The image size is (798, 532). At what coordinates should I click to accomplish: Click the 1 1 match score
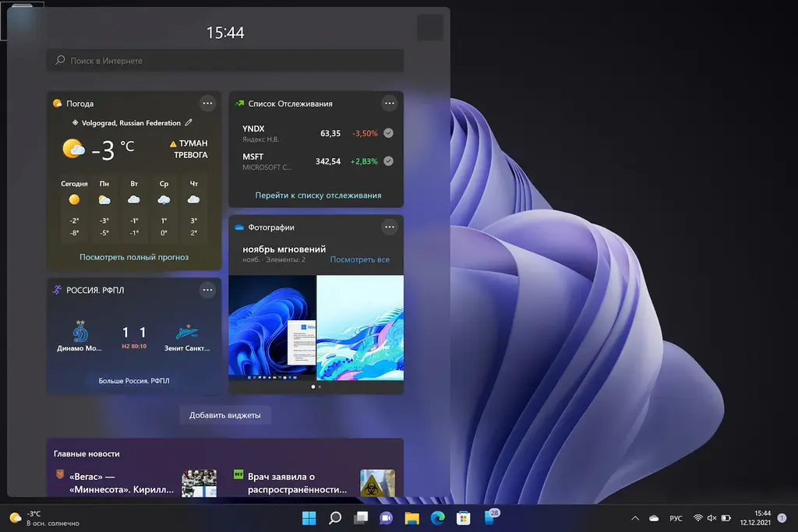coord(134,333)
